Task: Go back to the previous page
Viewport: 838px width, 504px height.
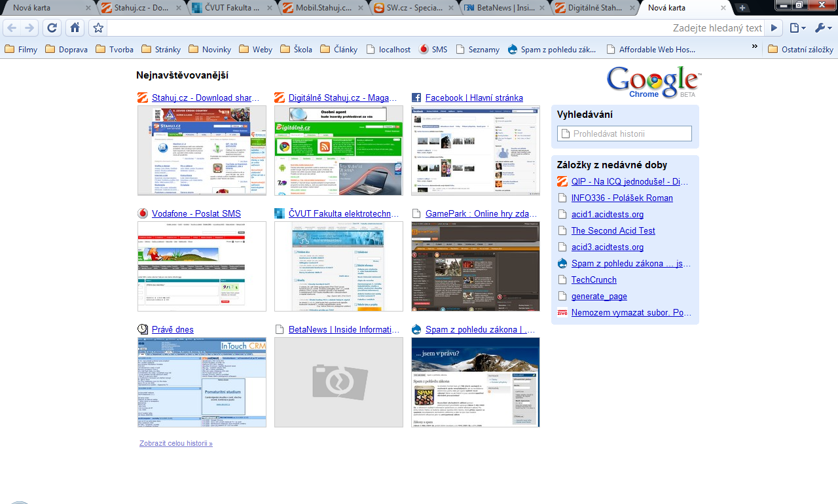Action: coord(12,28)
